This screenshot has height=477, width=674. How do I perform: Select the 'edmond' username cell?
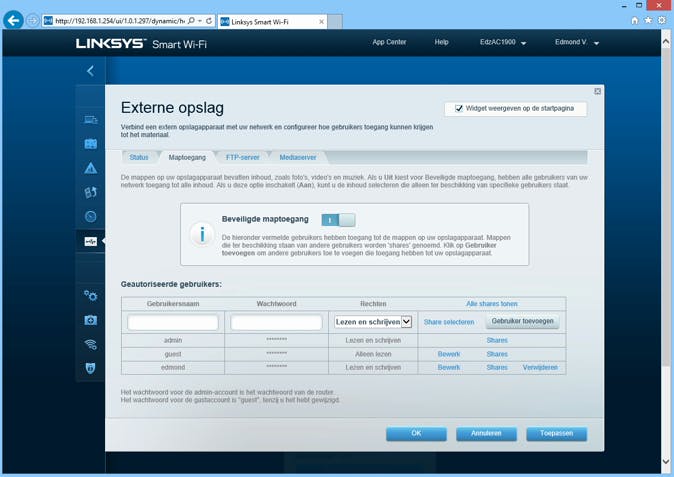[x=173, y=367]
